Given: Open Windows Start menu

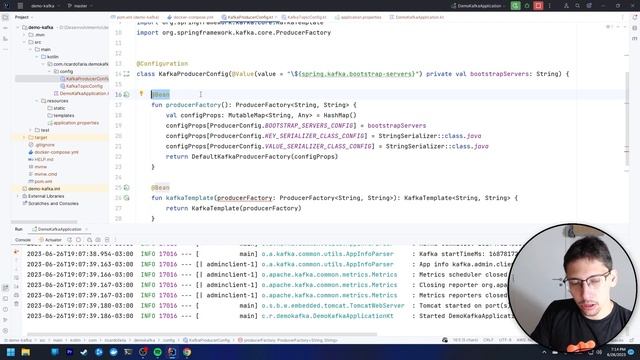Looking at the screenshot, I should click(x=11, y=352).
